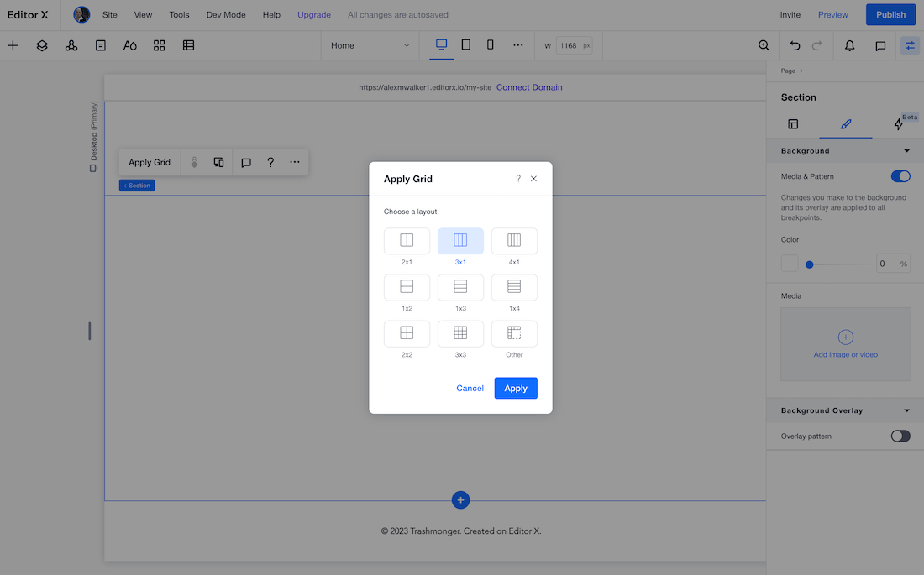Screen dimensions: 924x575
Task: Open the Theme Manager text styles icon
Action: [x=129, y=45]
